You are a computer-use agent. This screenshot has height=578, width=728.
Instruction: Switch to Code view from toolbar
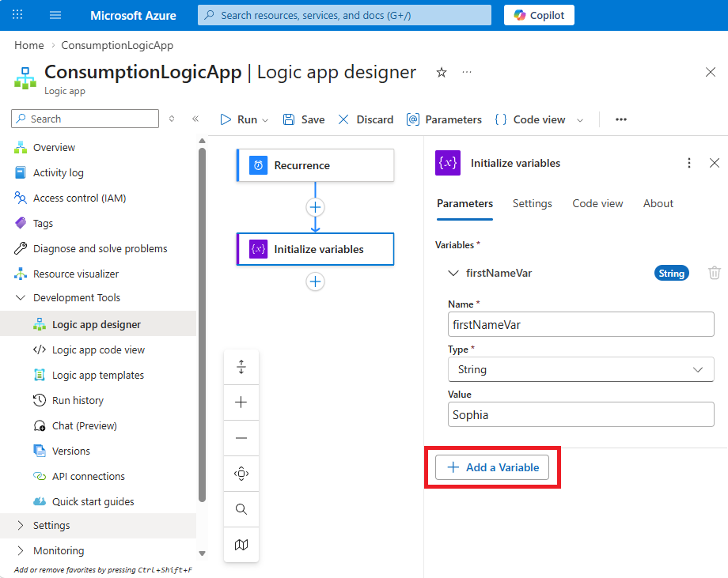pyautogui.click(x=529, y=119)
